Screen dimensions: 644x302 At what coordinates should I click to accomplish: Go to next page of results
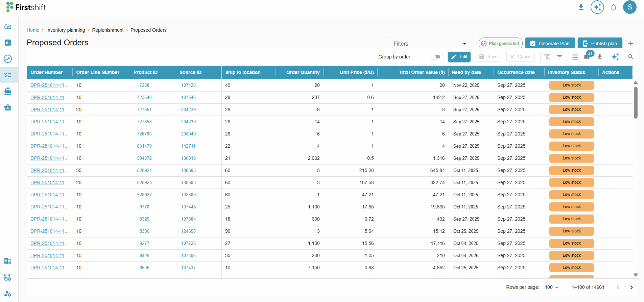click(631, 287)
